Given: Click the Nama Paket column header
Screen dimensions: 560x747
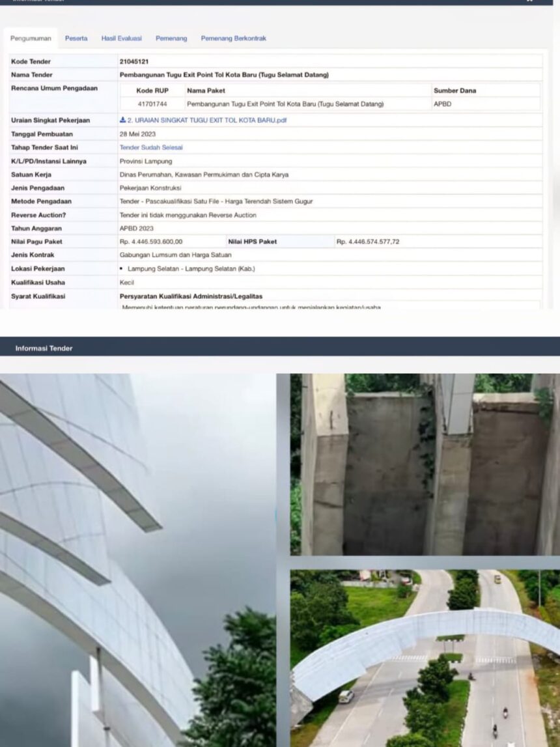Looking at the screenshot, I should (x=206, y=91).
